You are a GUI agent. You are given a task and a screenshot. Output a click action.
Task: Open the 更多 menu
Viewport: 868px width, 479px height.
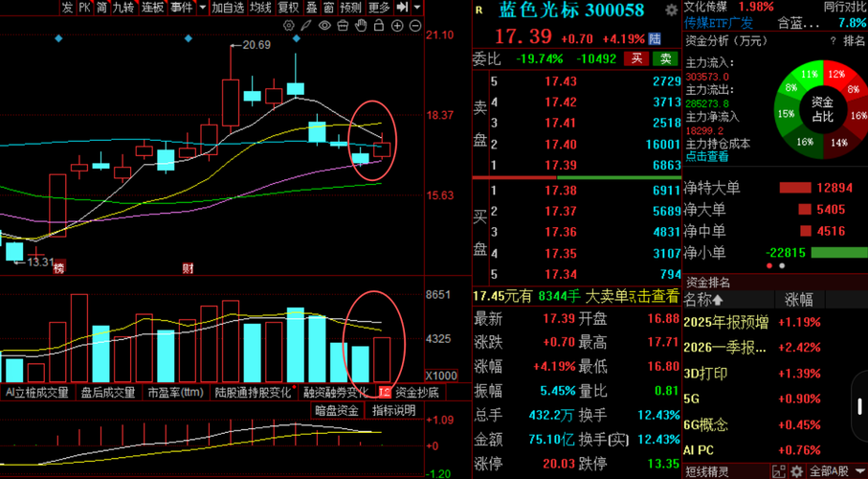(379, 8)
